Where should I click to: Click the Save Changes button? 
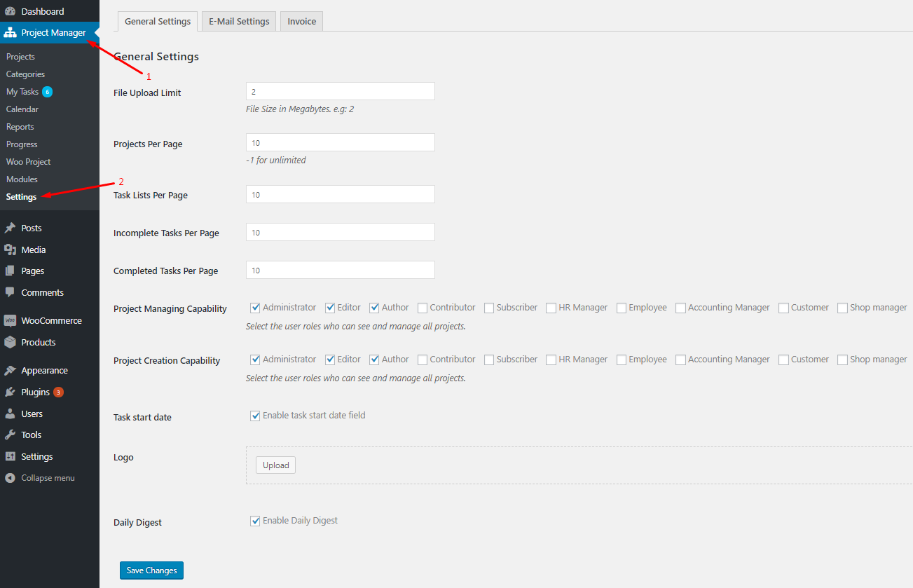click(151, 570)
